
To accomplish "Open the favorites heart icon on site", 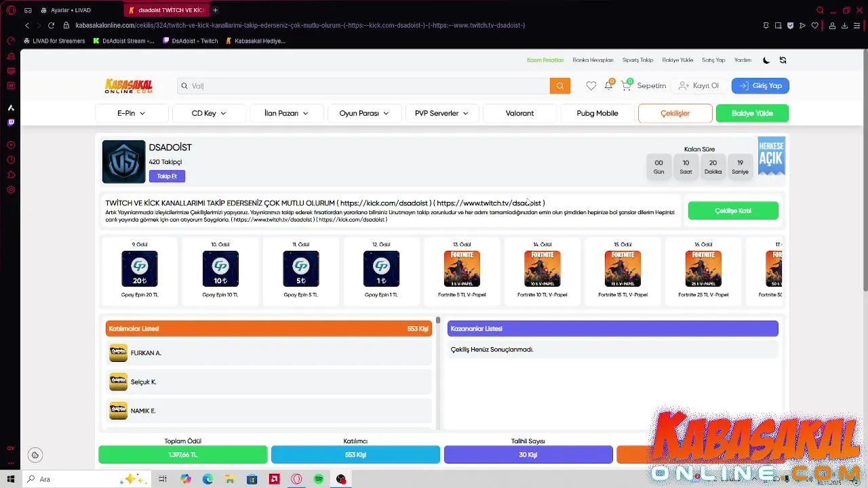I will tap(591, 86).
